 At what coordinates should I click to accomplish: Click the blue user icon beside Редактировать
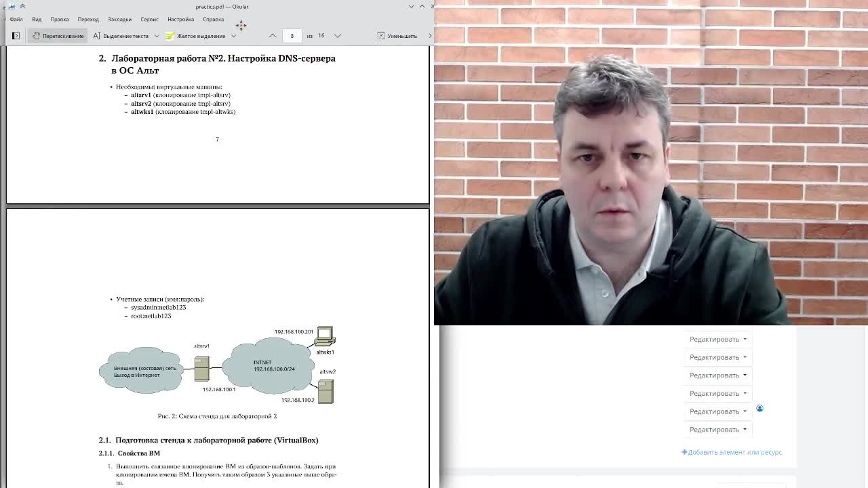[759, 408]
